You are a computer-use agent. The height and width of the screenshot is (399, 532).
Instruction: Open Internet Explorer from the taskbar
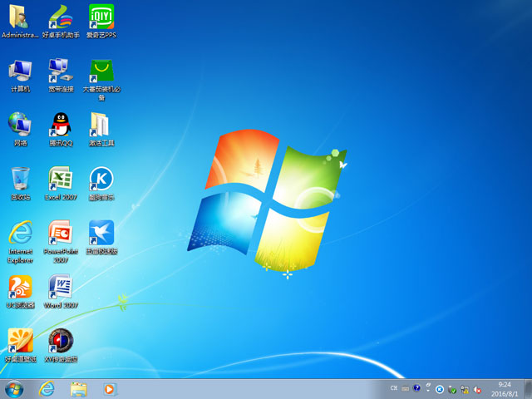coord(47,388)
